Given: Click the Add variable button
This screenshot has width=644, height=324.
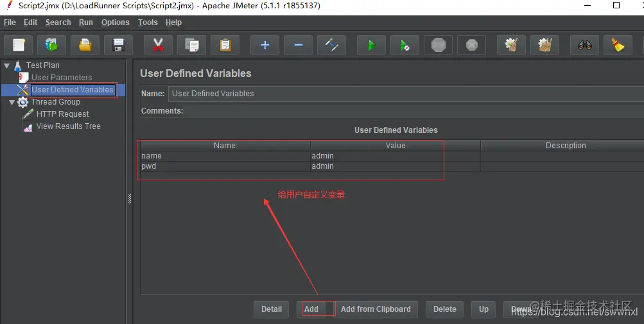Looking at the screenshot, I should 311,309.
